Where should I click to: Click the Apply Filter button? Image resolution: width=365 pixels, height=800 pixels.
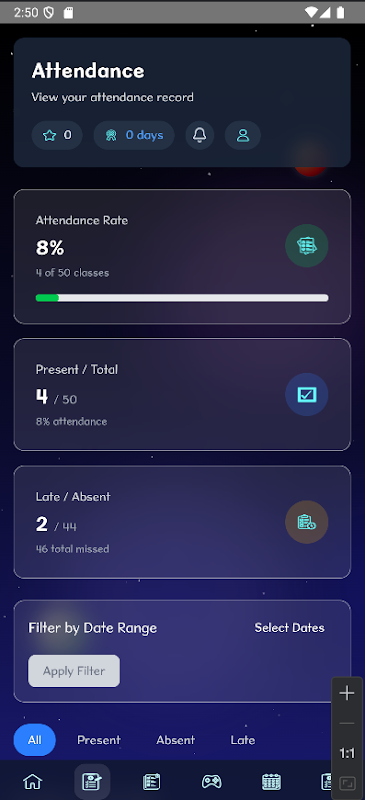click(x=74, y=671)
